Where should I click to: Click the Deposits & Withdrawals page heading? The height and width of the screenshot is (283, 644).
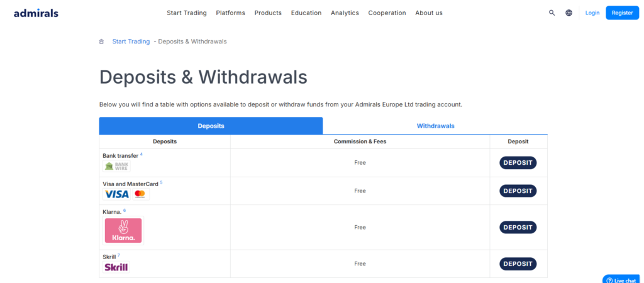[203, 77]
